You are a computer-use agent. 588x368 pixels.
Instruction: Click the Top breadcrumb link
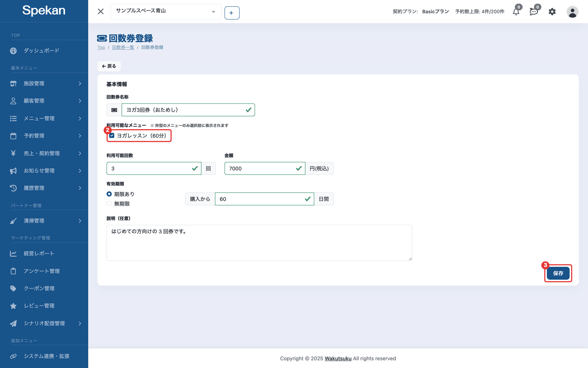coord(101,47)
